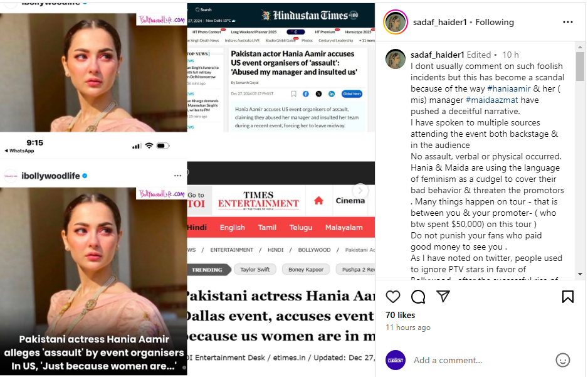This screenshot has height=377, width=588.
Task: Open the three-dot post options menu
Action: tap(568, 22)
